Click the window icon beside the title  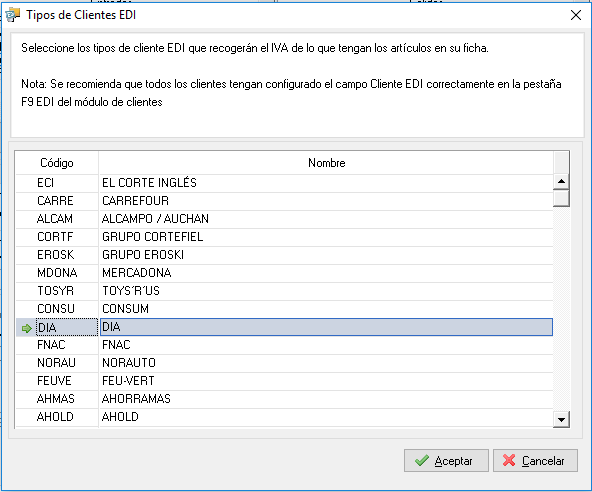13,15
